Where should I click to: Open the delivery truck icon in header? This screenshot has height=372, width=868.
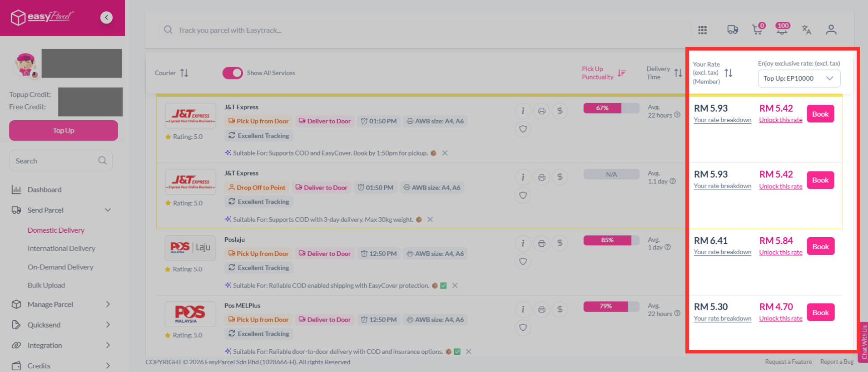coord(733,30)
